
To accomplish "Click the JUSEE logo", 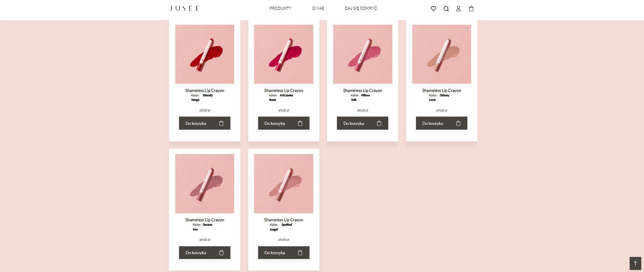I will tap(184, 8).
